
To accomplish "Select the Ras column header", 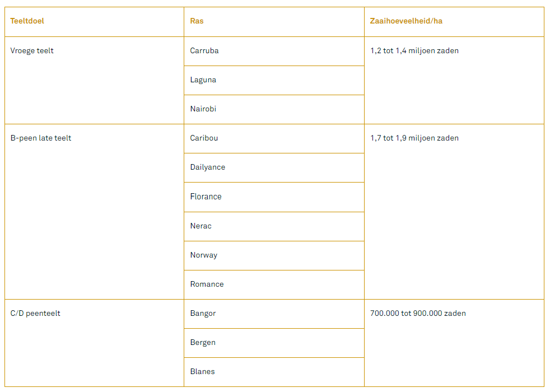I will [x=197, y=21].
